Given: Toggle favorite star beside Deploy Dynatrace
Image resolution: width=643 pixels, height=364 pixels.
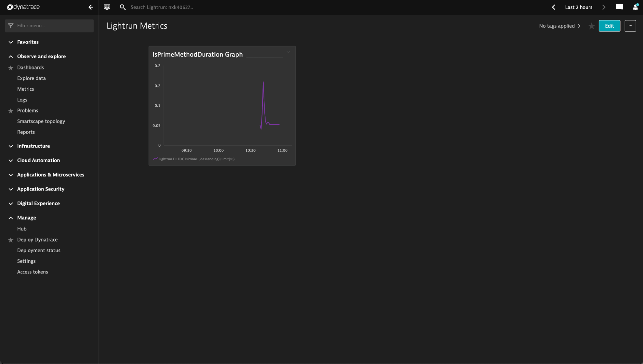Looking at the screenshot, I should click(x=11, y=240).
